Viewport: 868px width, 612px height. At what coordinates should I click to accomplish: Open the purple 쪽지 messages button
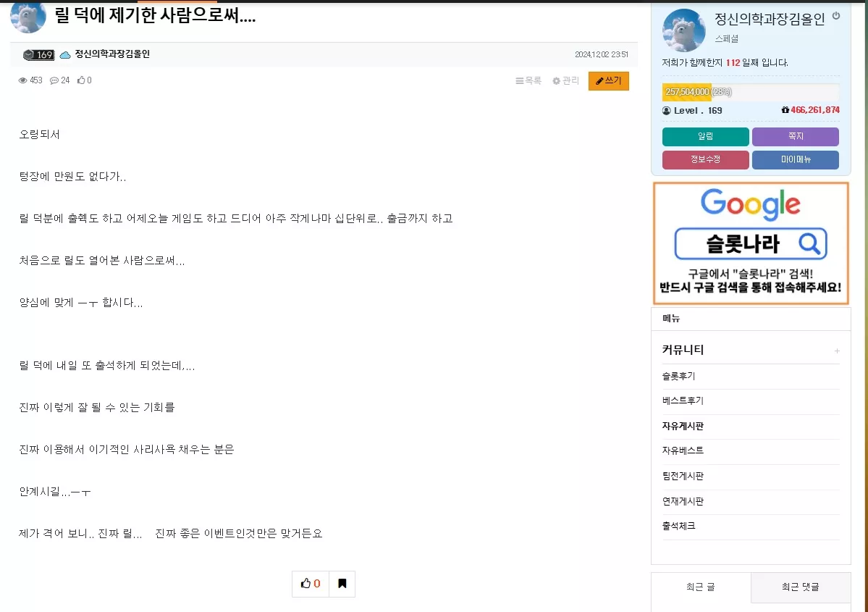796,136
